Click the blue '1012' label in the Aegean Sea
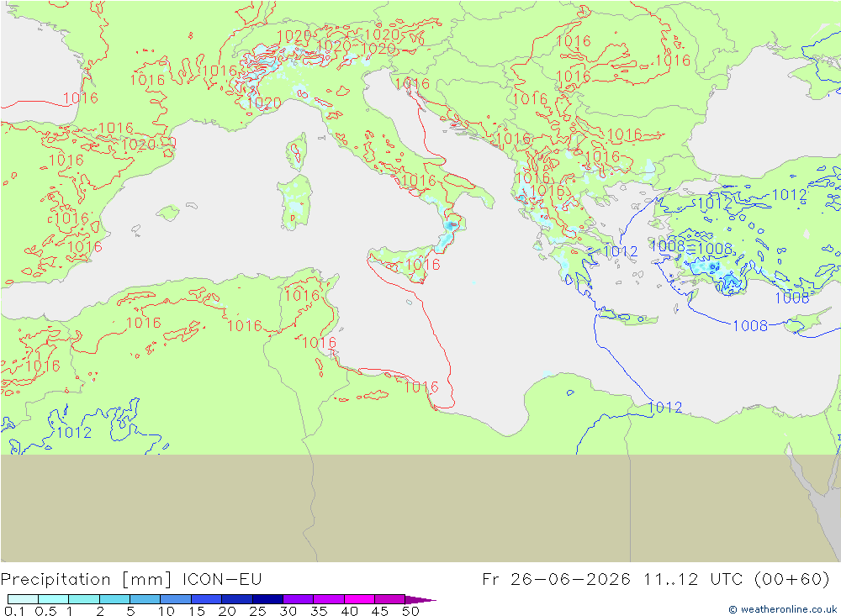Screen dimensions: 841x616 pyautogui.click(x=621, y=251)
